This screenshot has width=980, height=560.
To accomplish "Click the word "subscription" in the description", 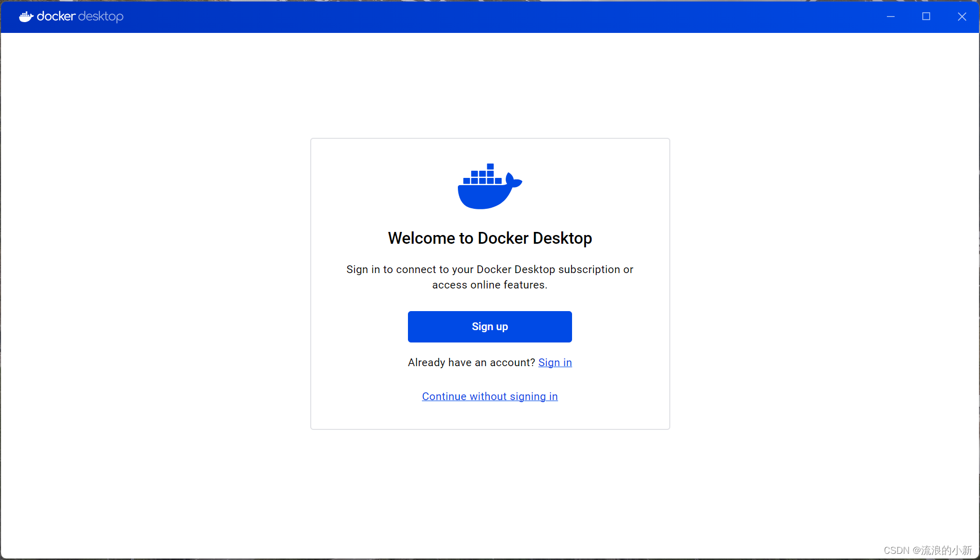I will click(x=589, y=269).
